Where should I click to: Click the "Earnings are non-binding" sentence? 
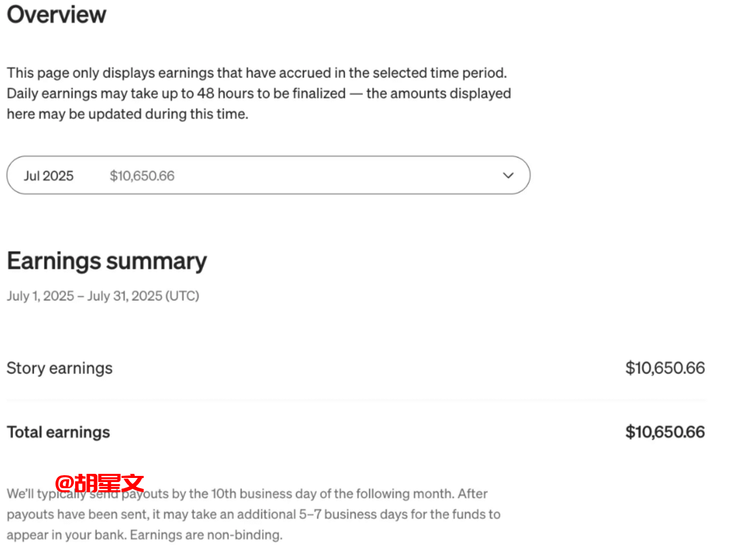tap(206, 535)
